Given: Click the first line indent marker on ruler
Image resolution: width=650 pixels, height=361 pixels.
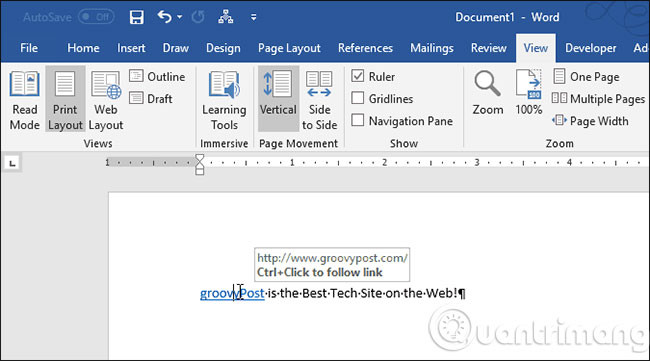Looking at the screenshot, I should coord(200,158).
